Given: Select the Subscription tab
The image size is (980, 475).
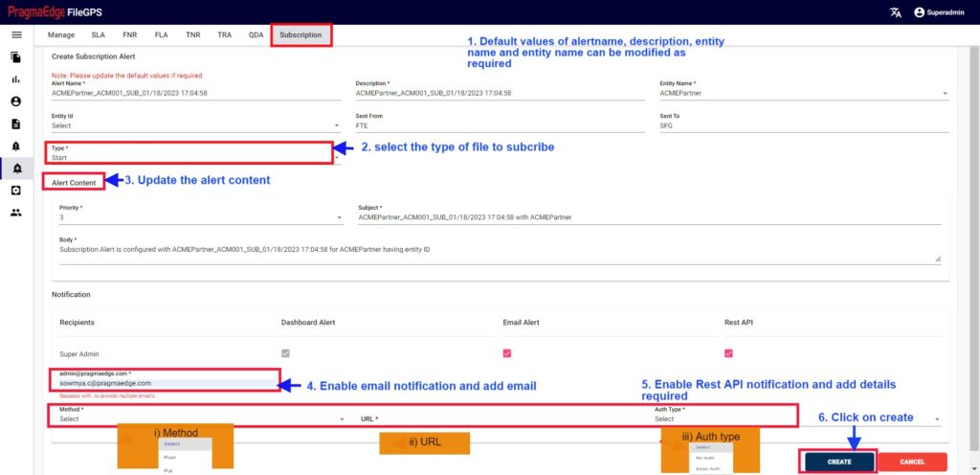Looking at the screenshot, I should tap(301, 35).
